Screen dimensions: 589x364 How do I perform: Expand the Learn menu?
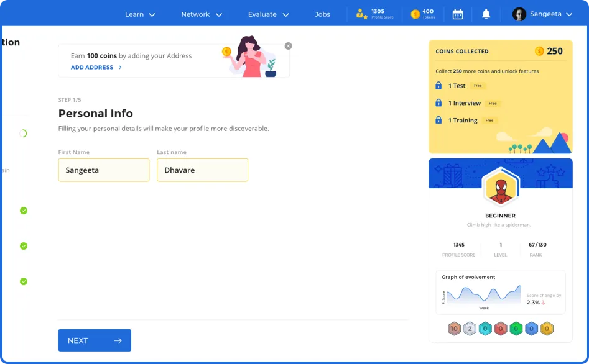(x=140, y=14)
